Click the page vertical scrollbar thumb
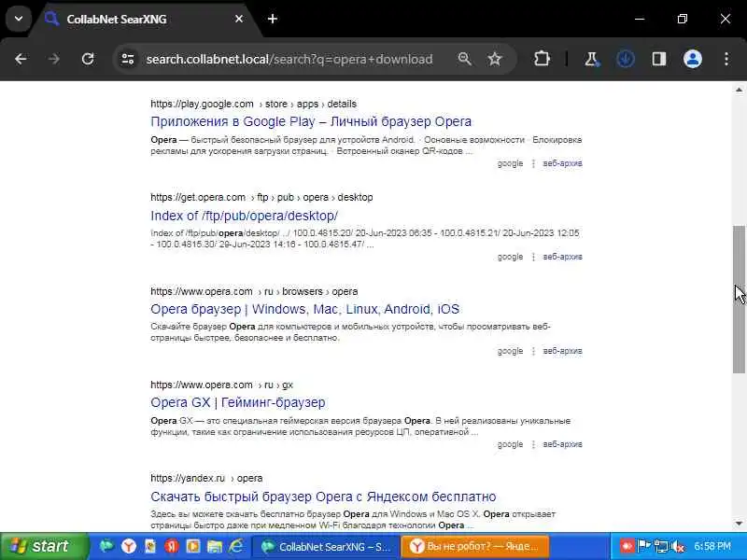 (x=739, y=299)
